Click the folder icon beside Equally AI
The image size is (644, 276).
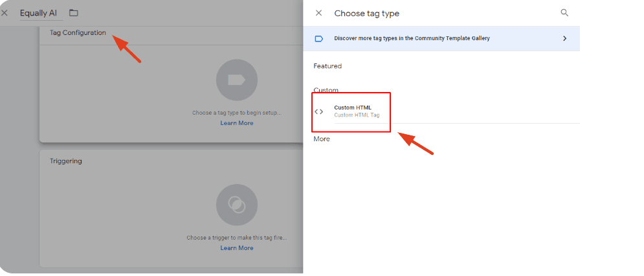coord(73,13)
